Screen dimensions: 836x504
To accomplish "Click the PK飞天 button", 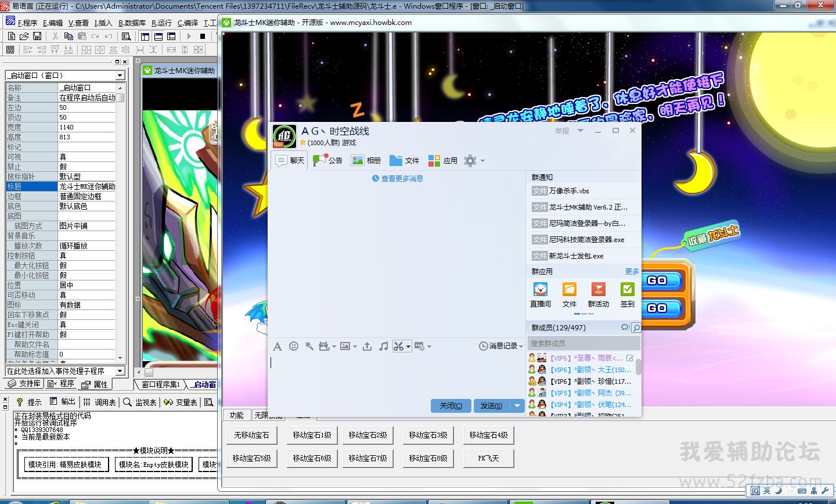I will click(x=488, y=458).
